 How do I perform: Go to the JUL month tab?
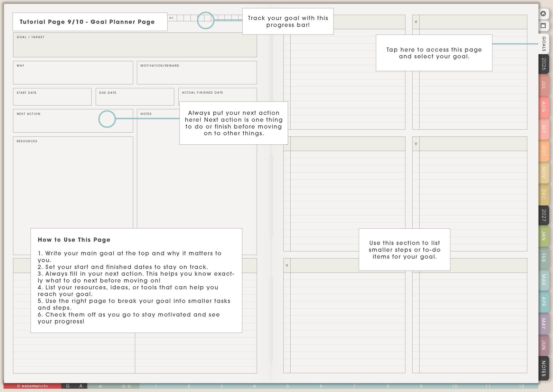[x=544, y=85]
